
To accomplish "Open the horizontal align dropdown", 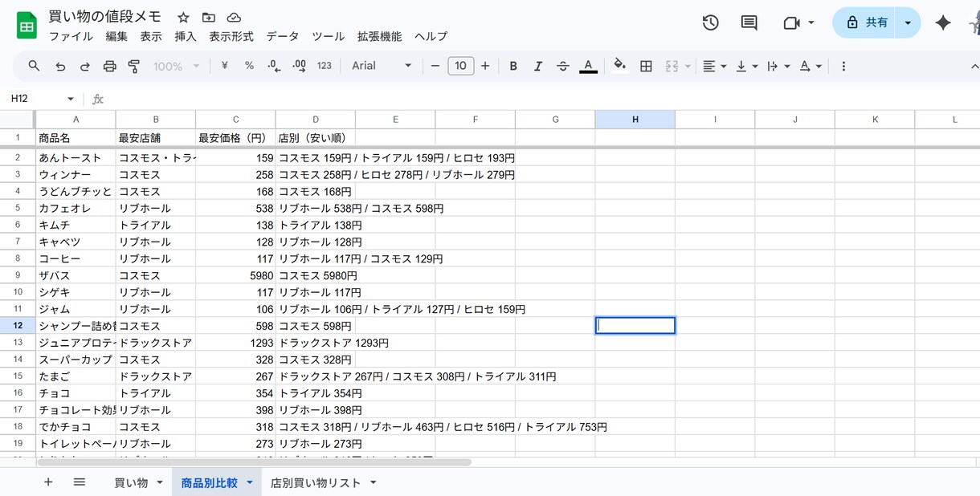I will [714, 66].
